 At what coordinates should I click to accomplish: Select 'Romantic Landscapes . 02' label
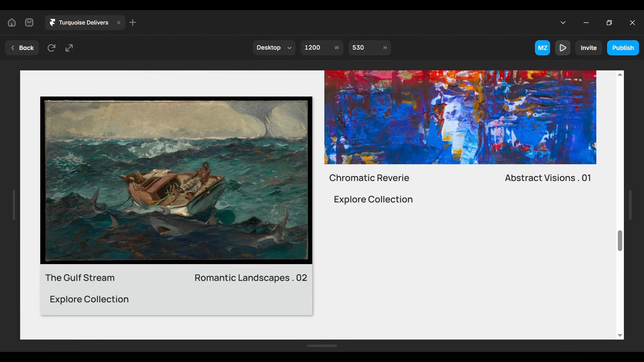pos(251,278)
